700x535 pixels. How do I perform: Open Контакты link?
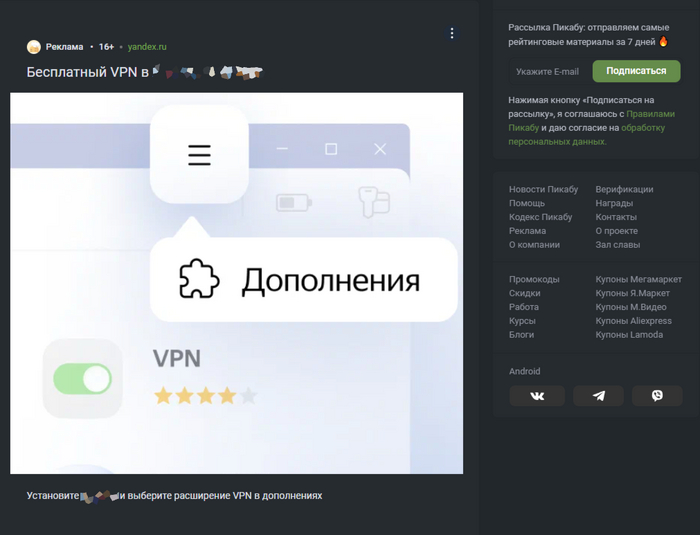click(x=616, y=217)
